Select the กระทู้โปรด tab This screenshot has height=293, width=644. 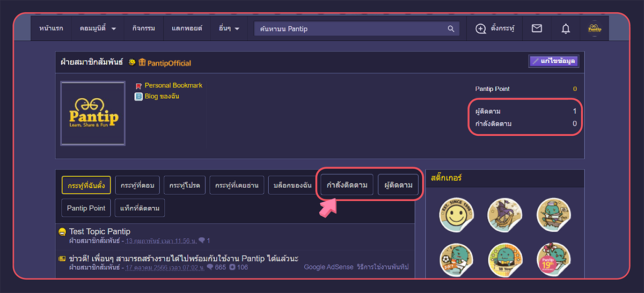click(x=185, y=185)
